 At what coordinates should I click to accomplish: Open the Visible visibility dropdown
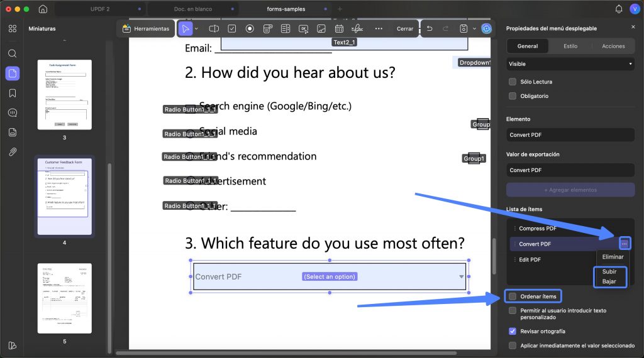[x=570, y=64]
